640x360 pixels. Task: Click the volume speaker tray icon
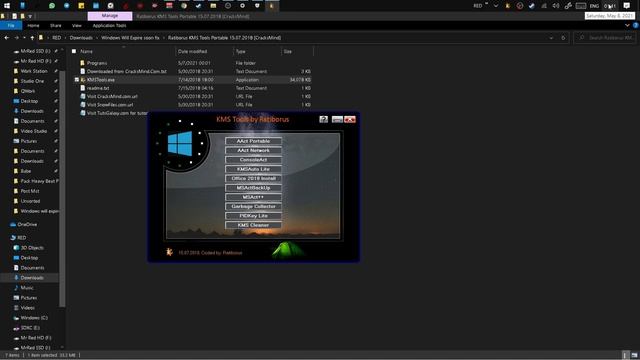coord(556,6)
